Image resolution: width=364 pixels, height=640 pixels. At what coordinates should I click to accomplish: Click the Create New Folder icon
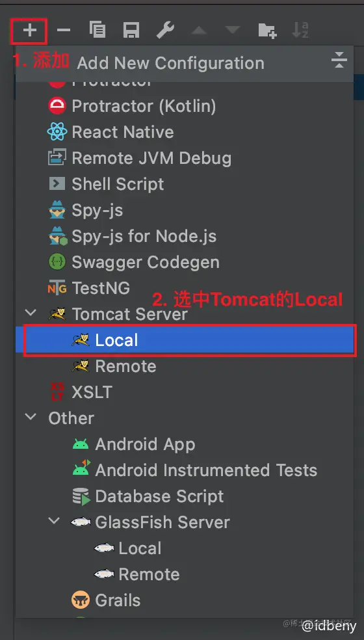[x=268, y=31]
